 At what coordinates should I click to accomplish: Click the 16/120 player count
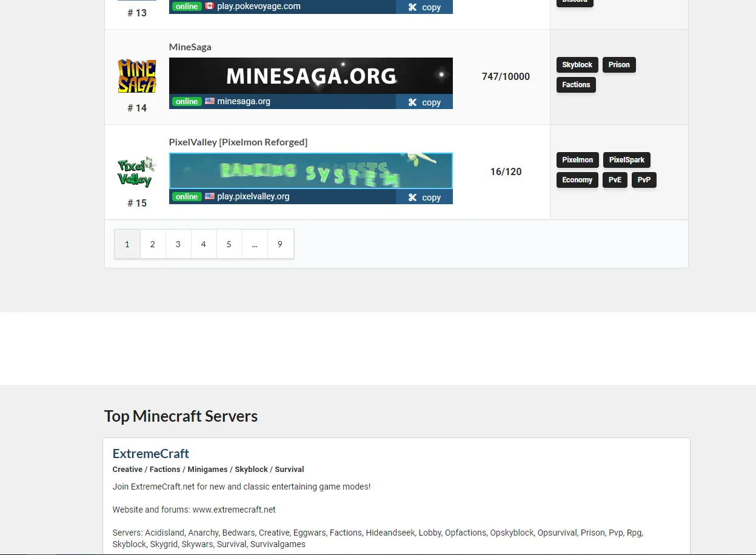506,171
